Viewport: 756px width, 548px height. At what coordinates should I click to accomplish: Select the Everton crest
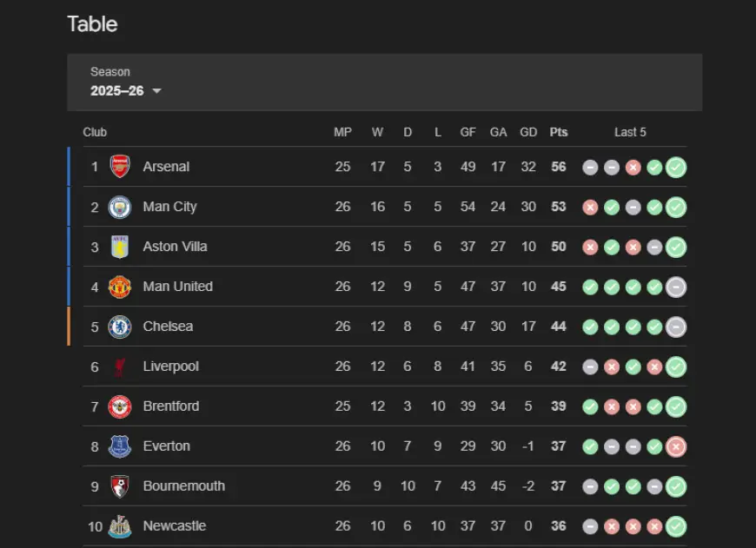[119, 446]
